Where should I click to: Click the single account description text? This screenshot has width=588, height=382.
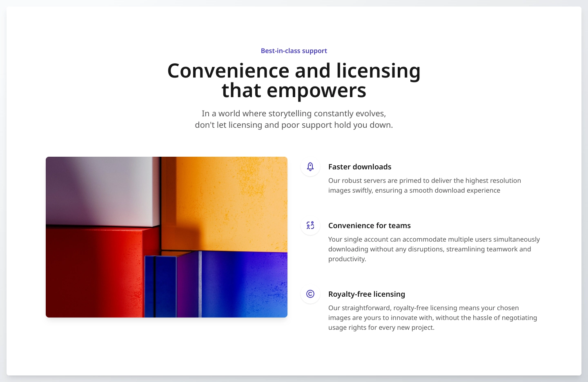point(434,249)
